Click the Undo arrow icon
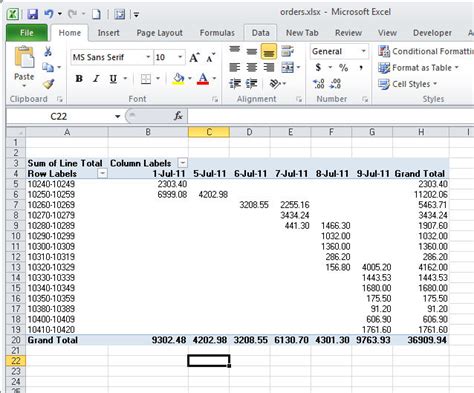Viewport: 474px width, 393px height. [49, 14]
